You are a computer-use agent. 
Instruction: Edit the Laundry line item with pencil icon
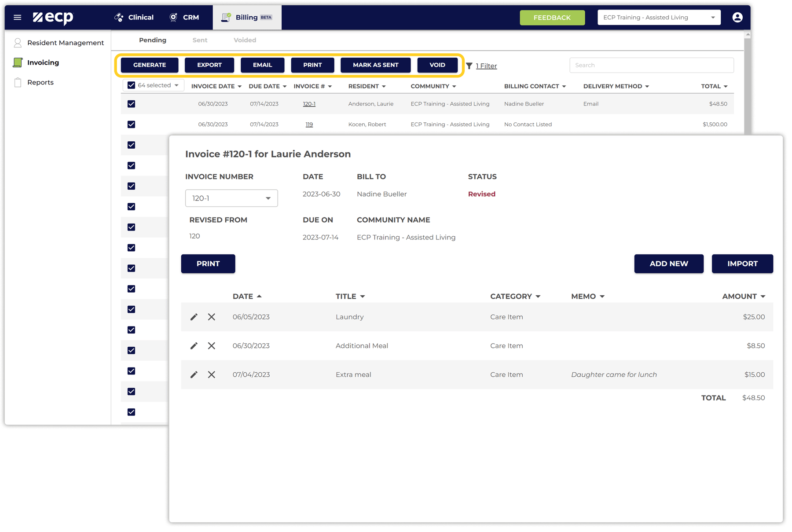click(194, 316)
